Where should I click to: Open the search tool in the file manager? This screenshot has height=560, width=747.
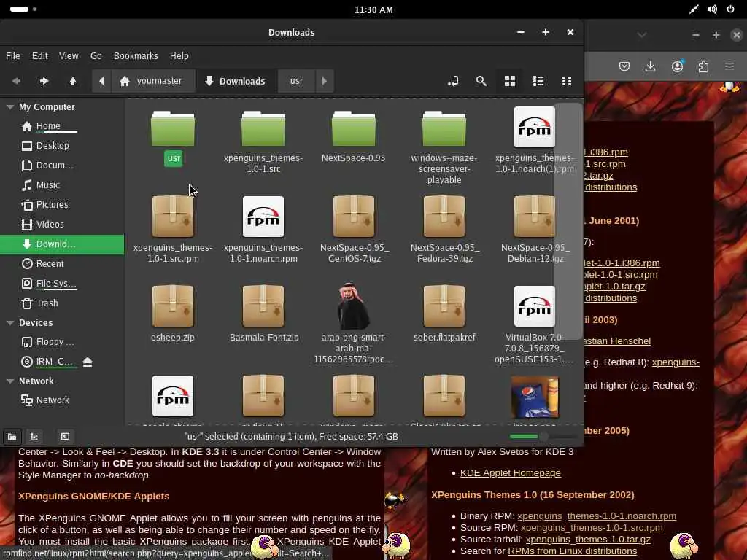(481, 81)
